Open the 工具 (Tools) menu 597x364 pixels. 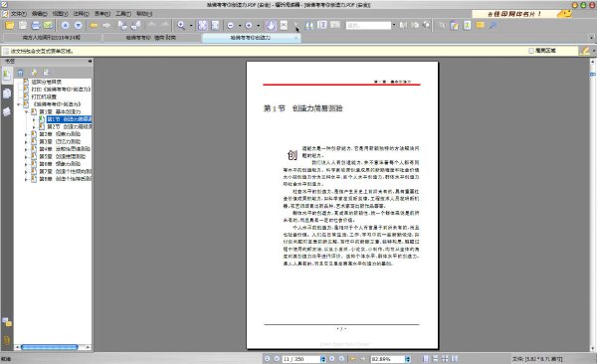point(123,14)
